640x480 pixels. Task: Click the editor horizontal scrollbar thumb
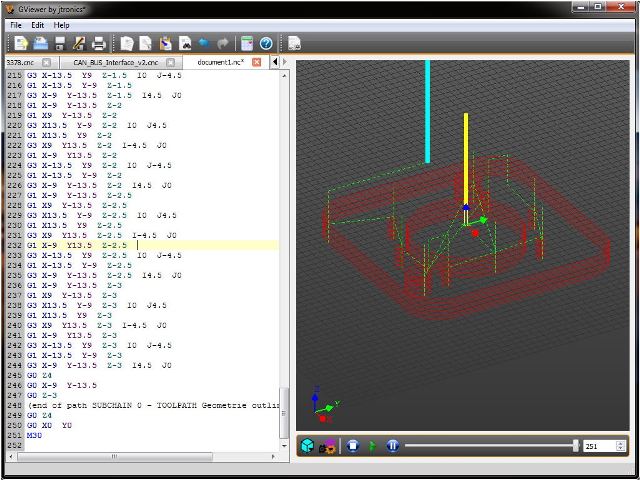(x=115, y=456)
